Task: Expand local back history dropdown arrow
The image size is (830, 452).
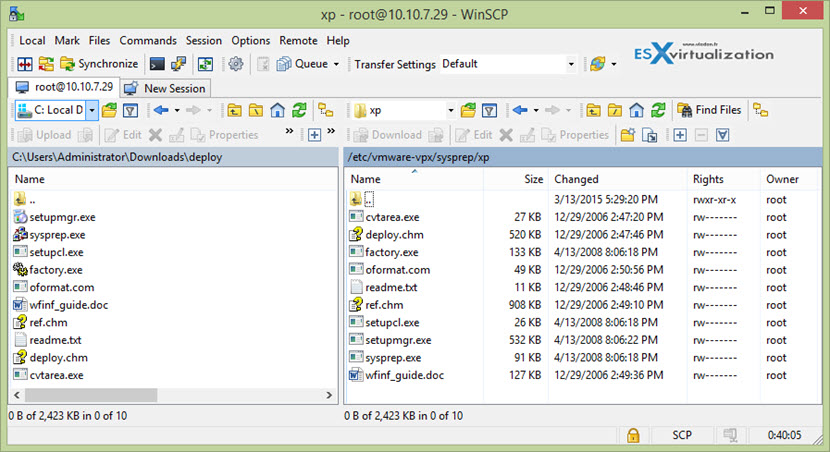Action: click(x=177, y=110)
